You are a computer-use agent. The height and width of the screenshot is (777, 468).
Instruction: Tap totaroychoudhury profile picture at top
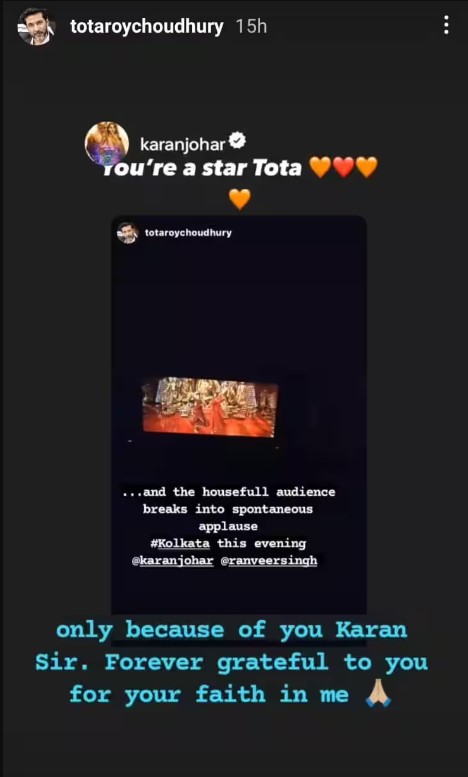coord(36,26)
